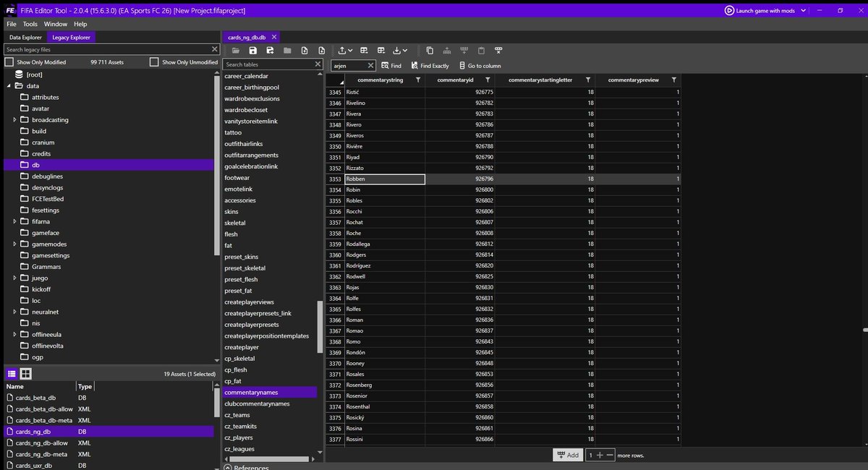Switch to the Data Explorer tab

(x=25, y=37)
